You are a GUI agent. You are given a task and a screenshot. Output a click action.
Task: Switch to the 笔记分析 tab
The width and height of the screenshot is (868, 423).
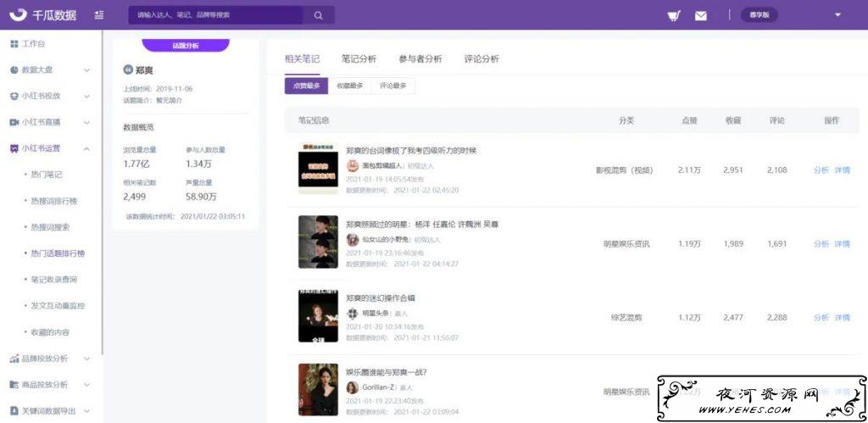click(x=359, y=59)
